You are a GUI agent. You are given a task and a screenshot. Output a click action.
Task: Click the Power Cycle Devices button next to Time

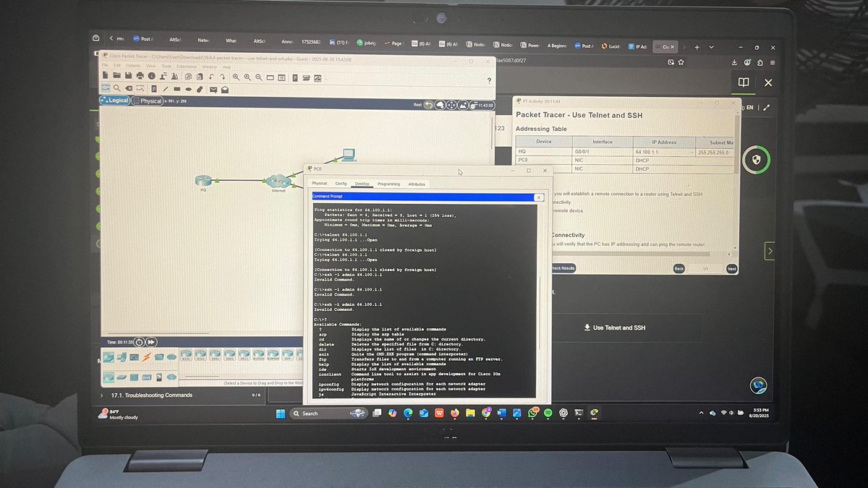[x=139, y=342]
